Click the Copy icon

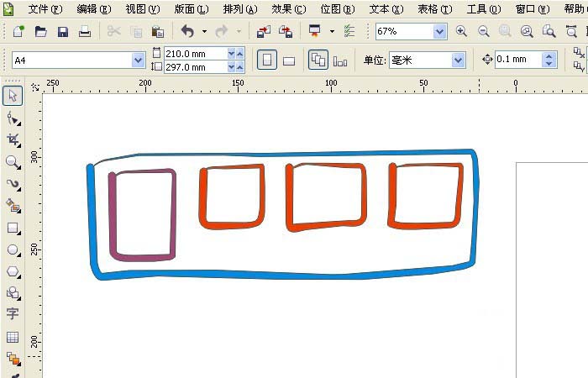point(136,32)
